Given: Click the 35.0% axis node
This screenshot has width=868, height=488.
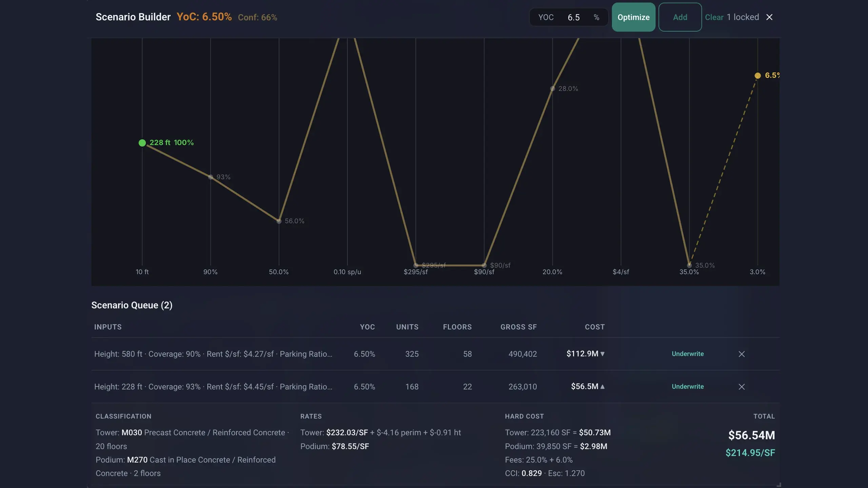Looking at the screenshot, I should 689,265.
